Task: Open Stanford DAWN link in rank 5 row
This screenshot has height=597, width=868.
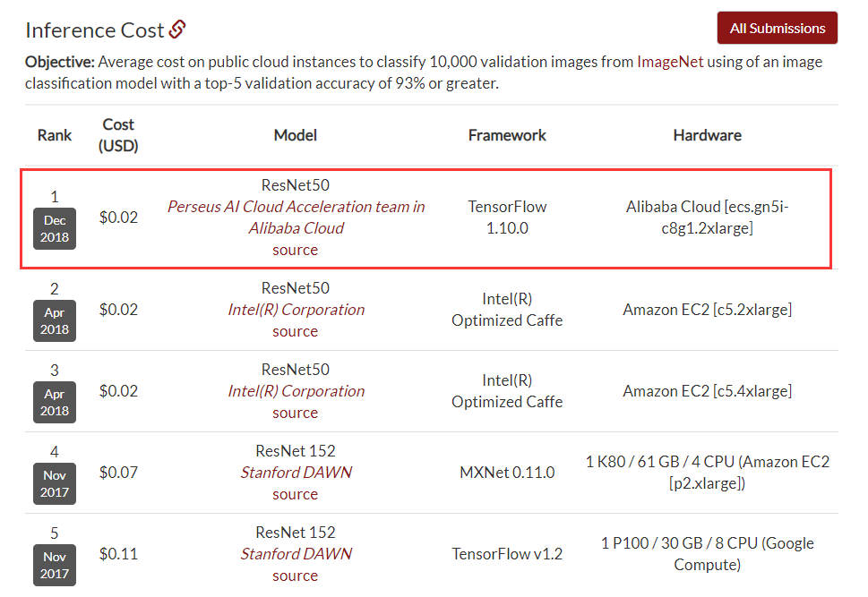Action: click(296, 554)
